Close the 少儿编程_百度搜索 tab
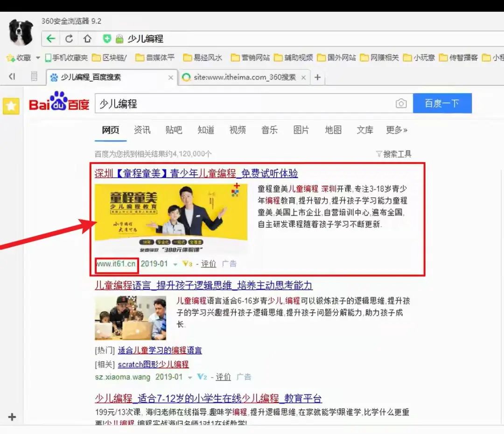Viewport: 504px width, 434px height. (x=171, y=77)
